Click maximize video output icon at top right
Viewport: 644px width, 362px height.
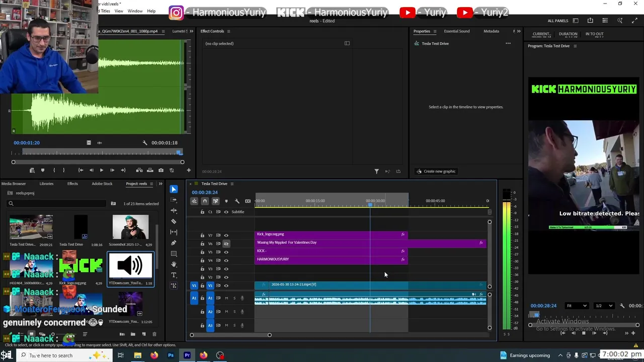[x=634, y=21]
